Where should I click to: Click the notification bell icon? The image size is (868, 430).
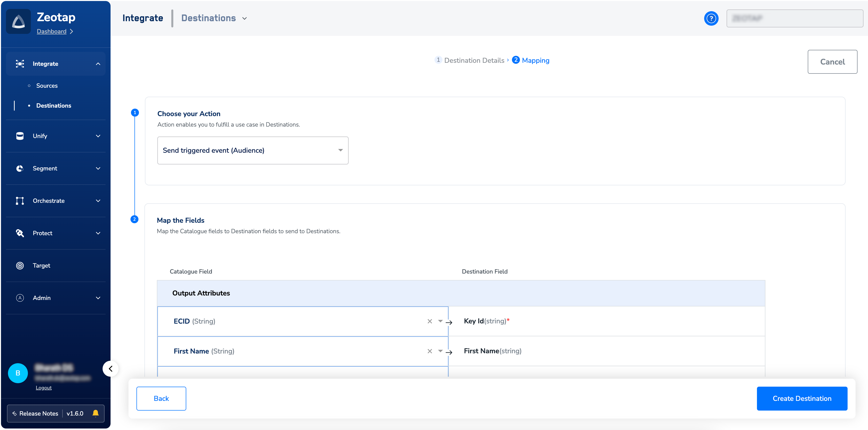(x=95, y=413)
